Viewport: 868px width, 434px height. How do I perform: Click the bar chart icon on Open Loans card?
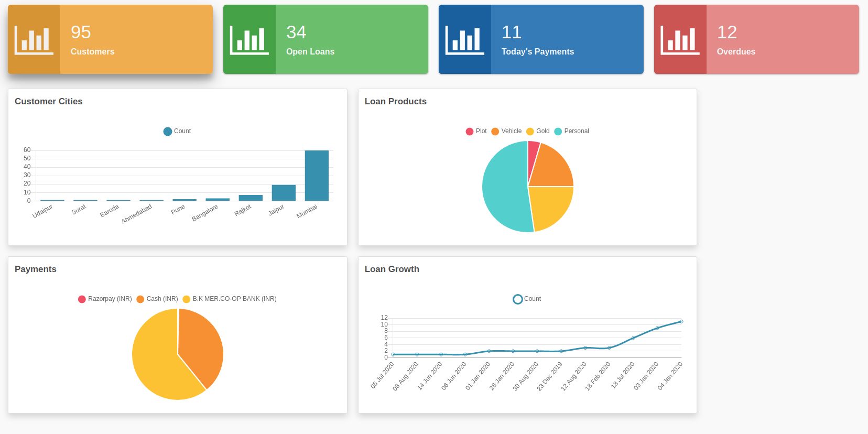coord(249,40)
